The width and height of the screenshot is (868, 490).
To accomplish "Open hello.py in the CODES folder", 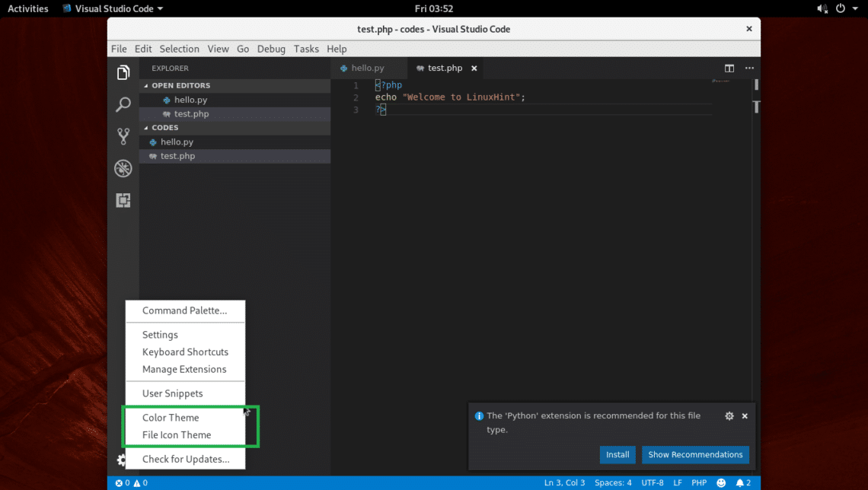I will click(x=177, y=142).
